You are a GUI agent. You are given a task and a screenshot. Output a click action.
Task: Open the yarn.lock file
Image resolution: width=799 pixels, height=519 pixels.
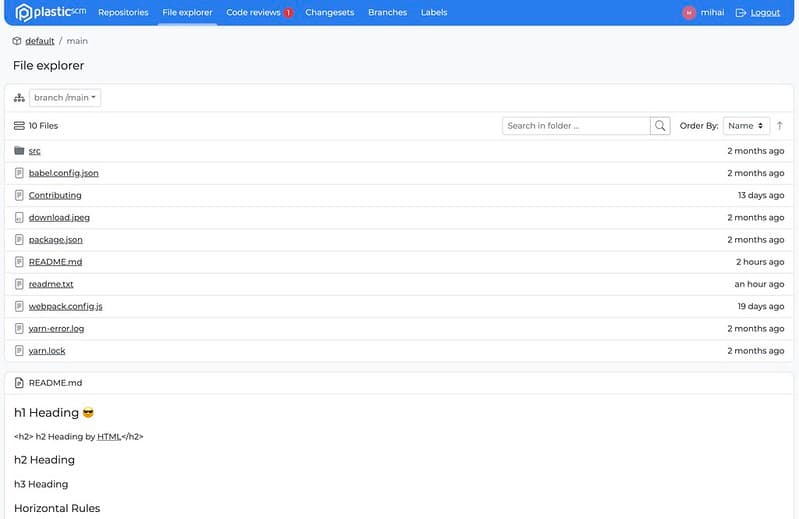(x=47, y=351)
